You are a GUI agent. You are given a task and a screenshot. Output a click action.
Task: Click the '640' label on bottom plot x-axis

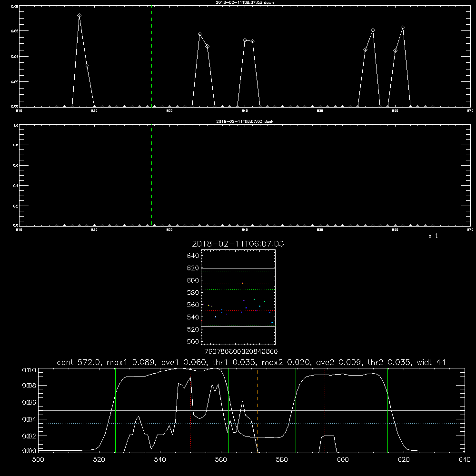pos(465,460)
